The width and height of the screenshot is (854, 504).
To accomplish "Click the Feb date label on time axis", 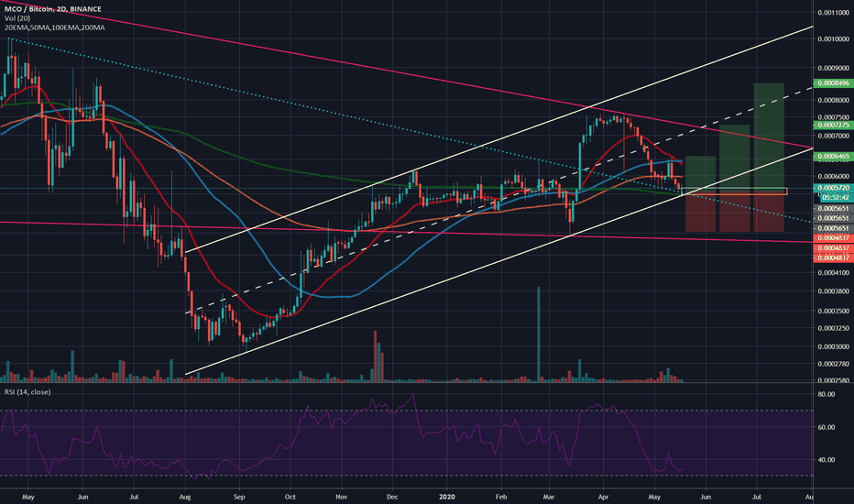I will [x=501, y=497].
